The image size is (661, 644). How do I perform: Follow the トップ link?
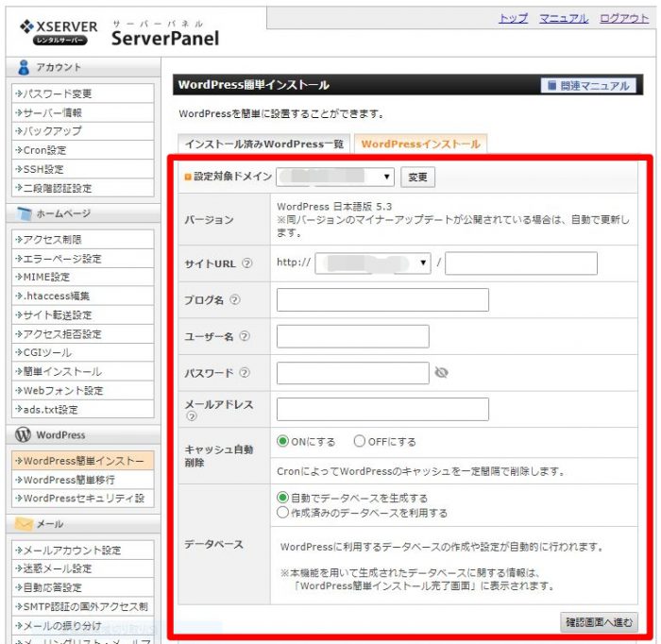513,19
